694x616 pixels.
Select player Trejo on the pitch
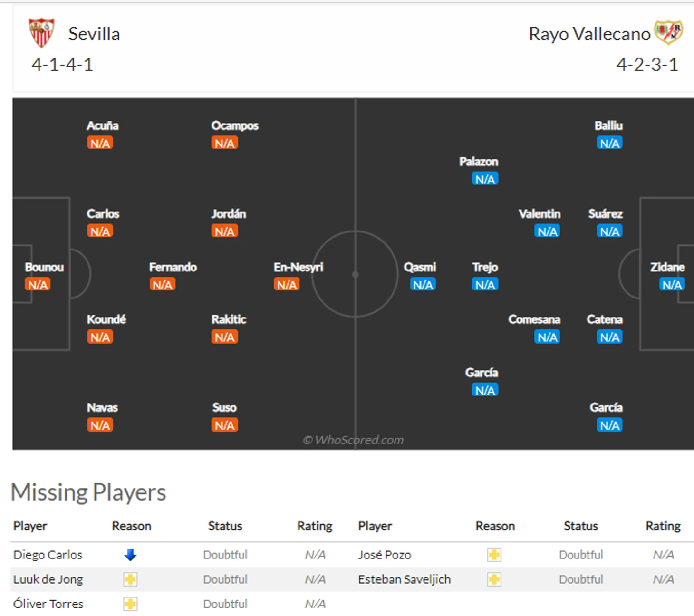click(485, 267)
